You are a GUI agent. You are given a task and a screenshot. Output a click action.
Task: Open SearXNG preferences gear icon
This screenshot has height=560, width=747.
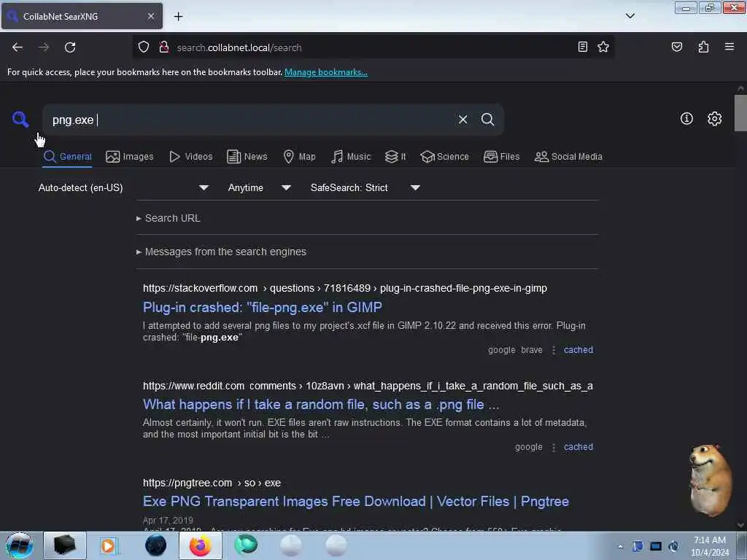[714, 119]
